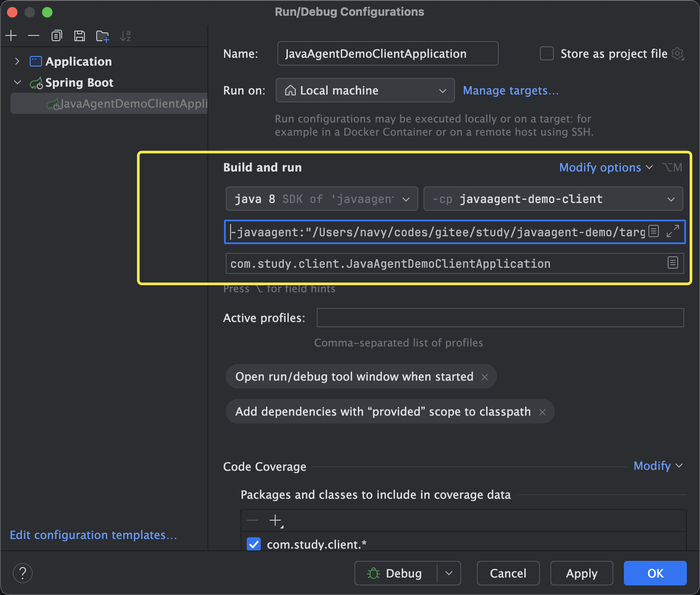The image size is (700, 595).
Task: Open the gear settings next to Store as project file
Action: tap(678, 54)
